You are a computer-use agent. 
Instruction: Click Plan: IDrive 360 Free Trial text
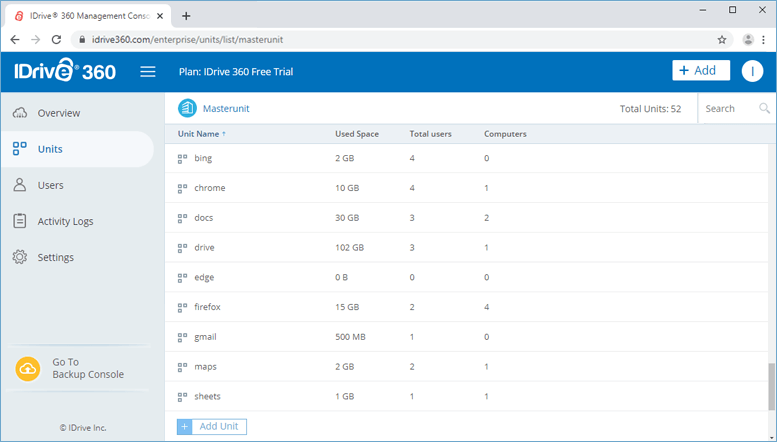tap(236, 72)
